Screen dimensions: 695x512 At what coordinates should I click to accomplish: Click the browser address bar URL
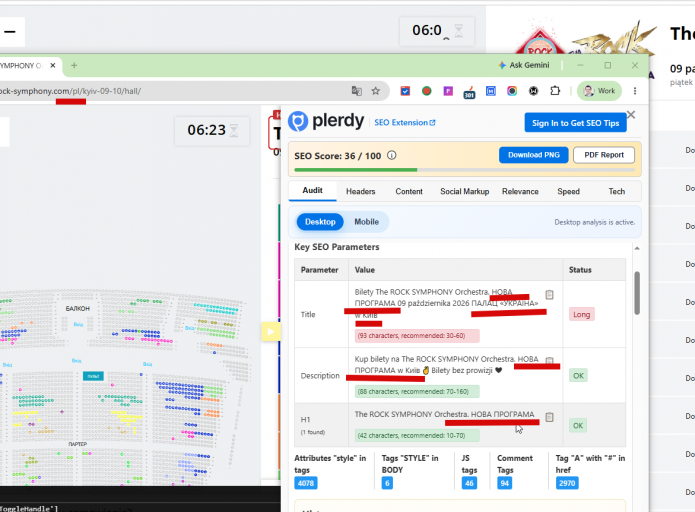[x=71, y=91]
